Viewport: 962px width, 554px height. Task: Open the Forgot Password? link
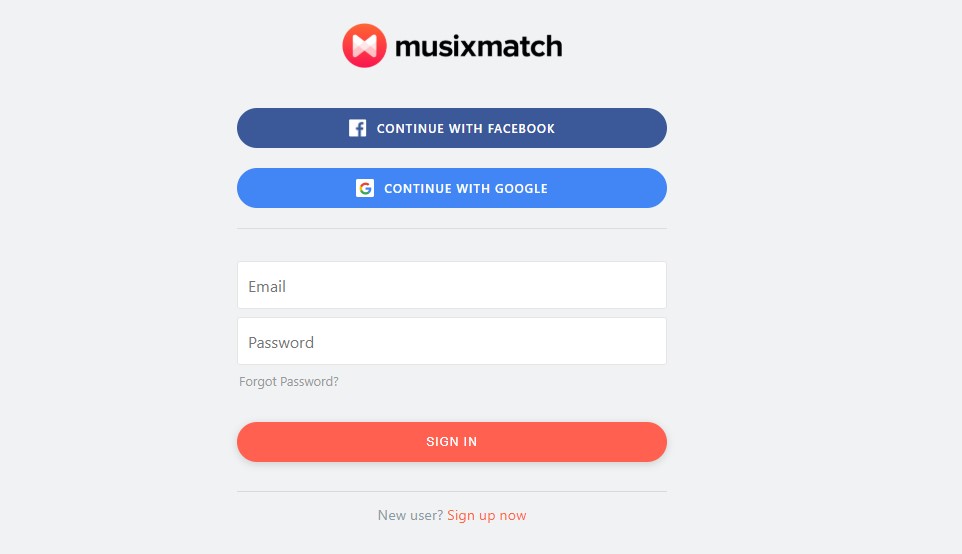[288, 382]
